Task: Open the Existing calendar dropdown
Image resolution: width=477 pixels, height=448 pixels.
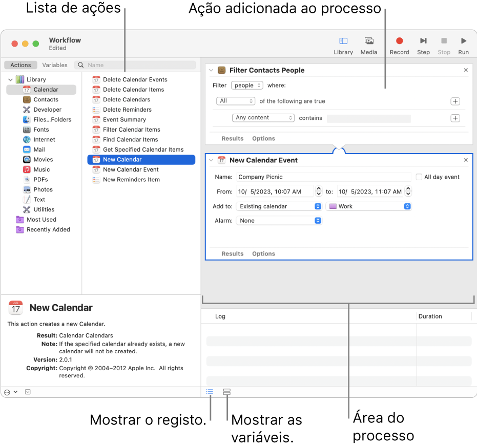Action: 279,206
